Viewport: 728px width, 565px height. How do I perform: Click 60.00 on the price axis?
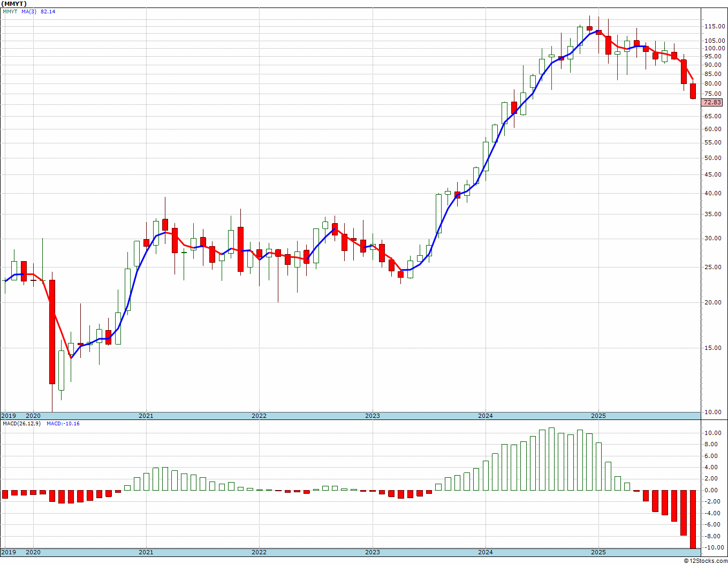pyautogui.click(x=713, y=129)
